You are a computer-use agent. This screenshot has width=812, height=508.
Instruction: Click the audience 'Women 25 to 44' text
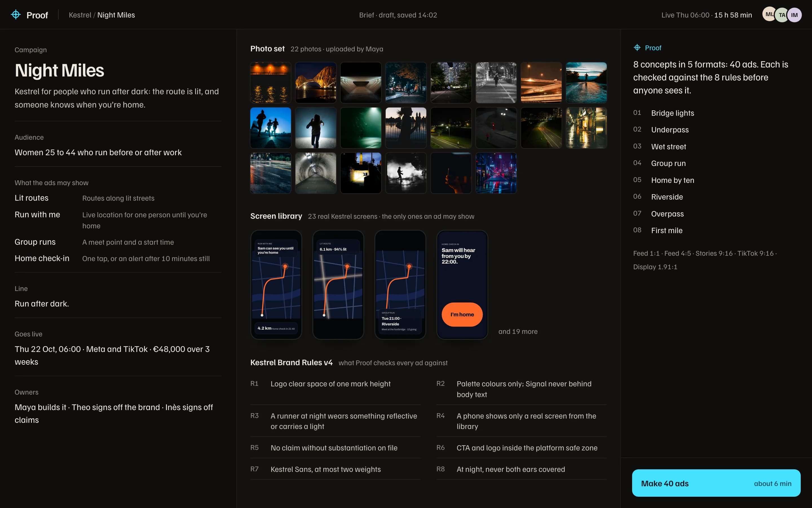(x=98, y=152)
